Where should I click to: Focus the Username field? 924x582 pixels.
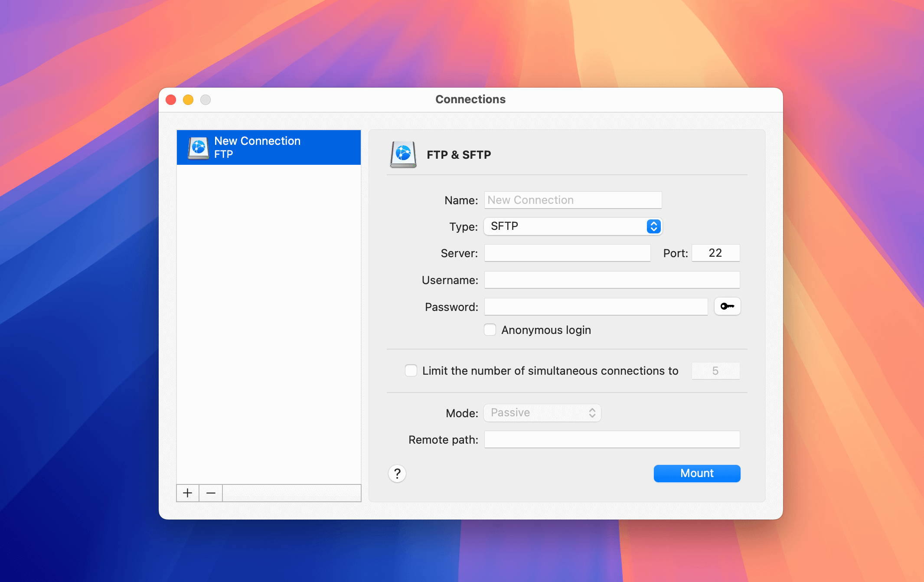[611, 280]
